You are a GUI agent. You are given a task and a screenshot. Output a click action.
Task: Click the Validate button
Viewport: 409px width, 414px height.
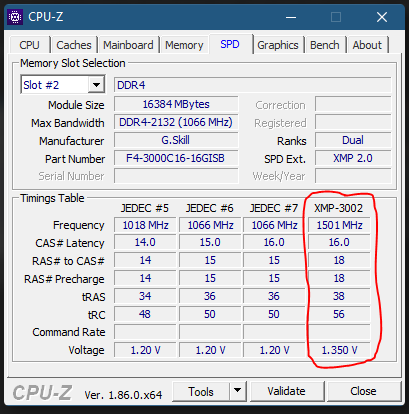tap(286, 391)
